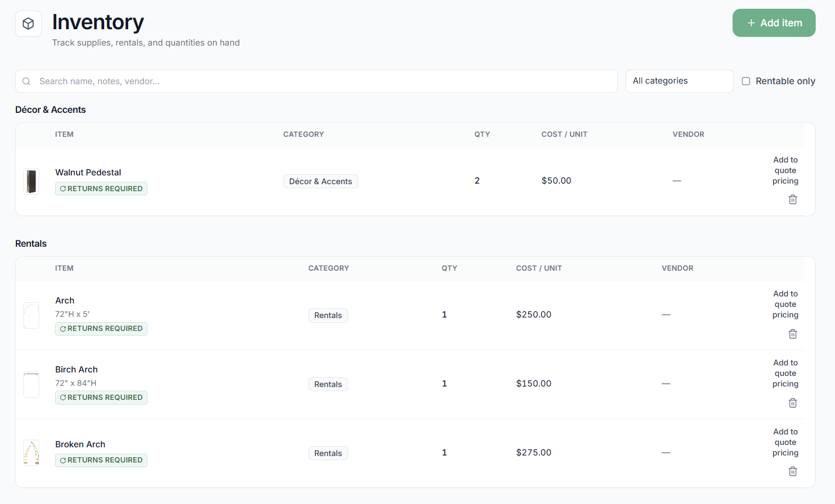Click the search magnifier icon
835x504 pixels.
[26, 81]
